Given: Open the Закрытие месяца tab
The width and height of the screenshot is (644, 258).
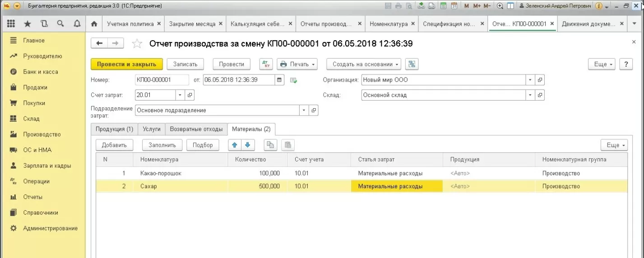Looking at the screenshot, I should pyautogui.click(x=192, y=24).
